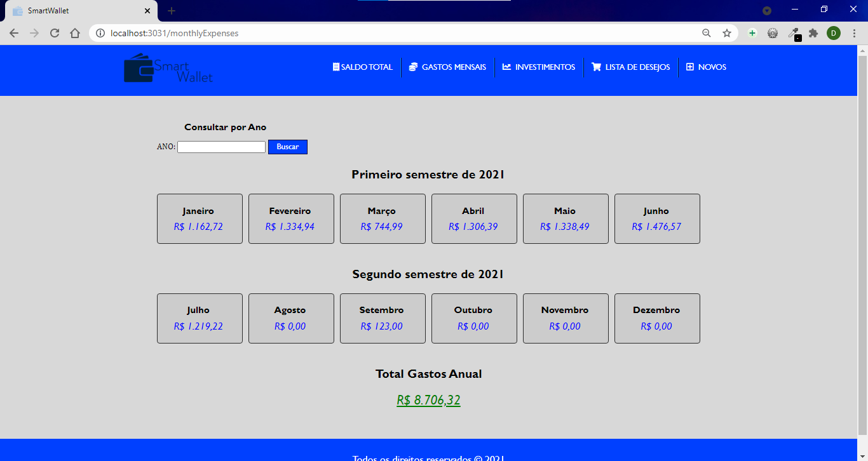Click the page vertical scrollbar
The width and height of the screenshot is (868, 461).
pos(862,244)
